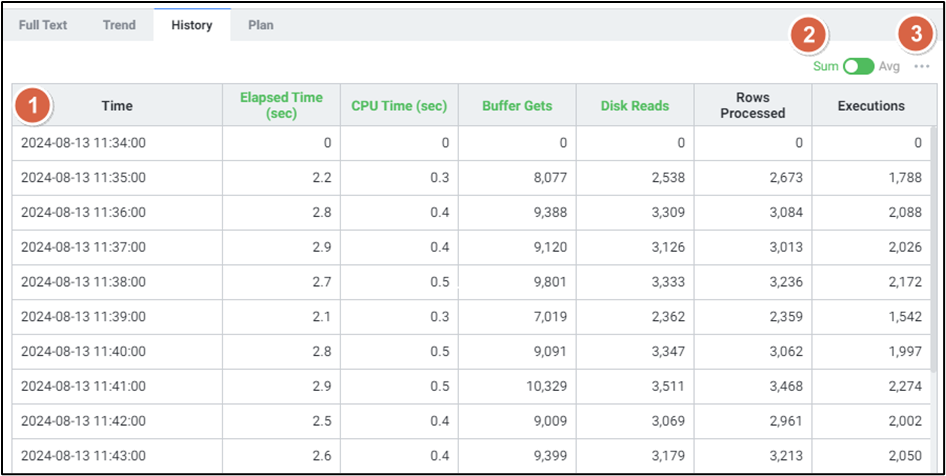946x476 pixels.
Task: Select the 2024-08-13 11:43:00 row
Action: tap(84, 456)
